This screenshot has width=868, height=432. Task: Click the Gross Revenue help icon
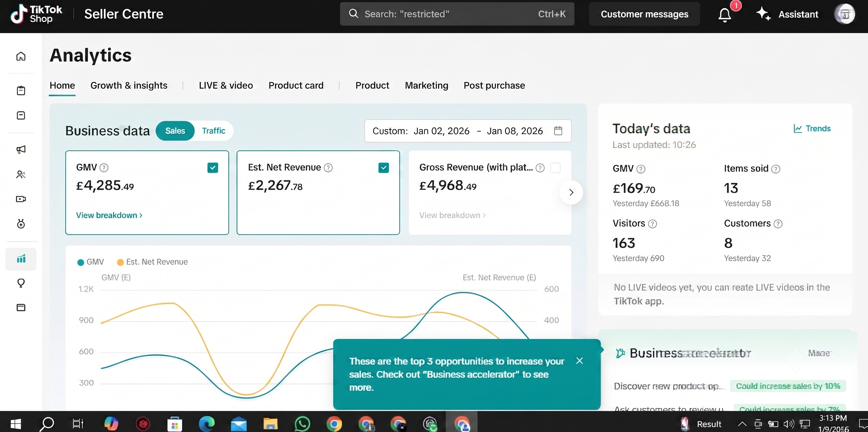click(540, 168)
